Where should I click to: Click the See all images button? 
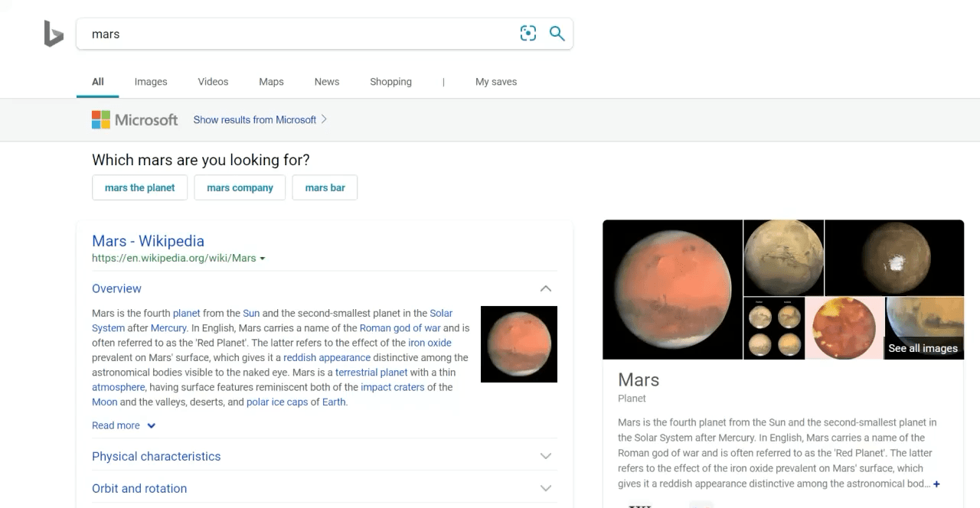tap(923, 348)
